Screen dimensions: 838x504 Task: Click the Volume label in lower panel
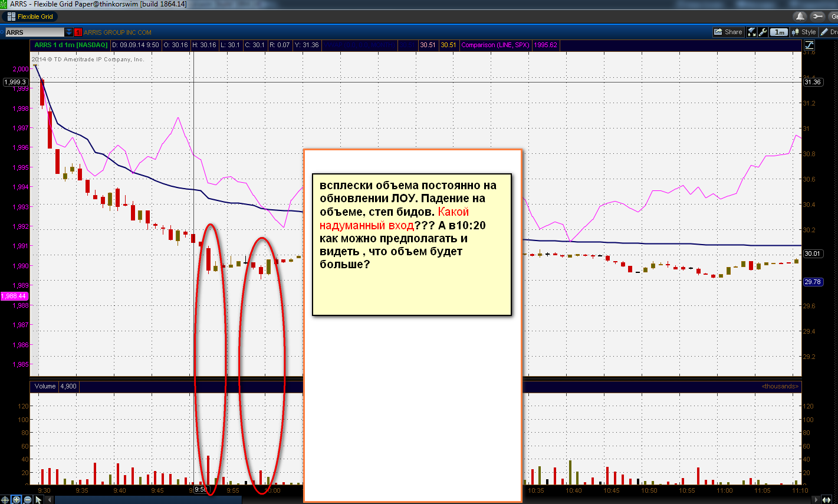[x=45, y=387]
